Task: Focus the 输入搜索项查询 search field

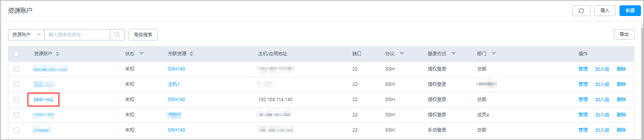Action: point(77,34)
